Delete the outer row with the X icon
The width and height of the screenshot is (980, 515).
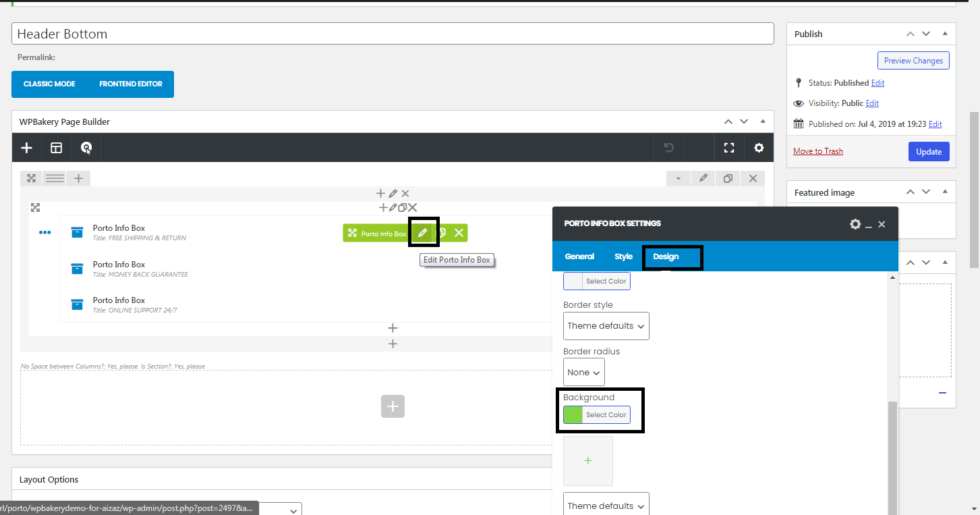coord(753,178)
